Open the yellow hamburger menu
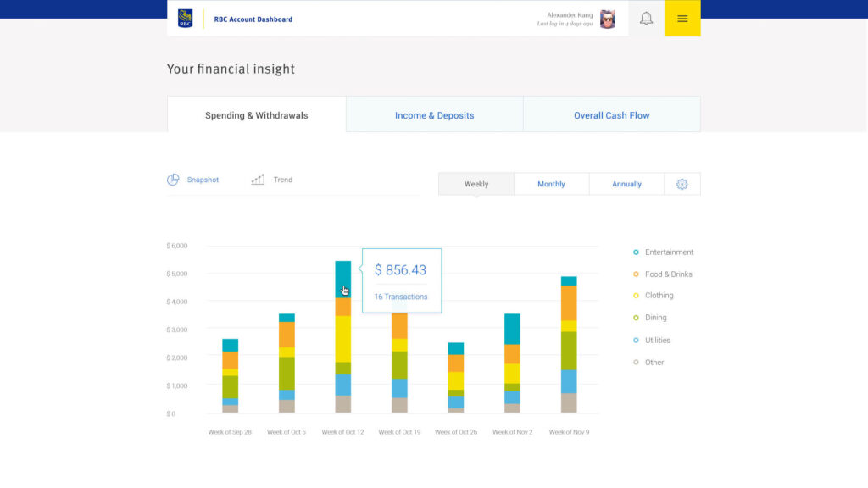Screen dimensions: 868x488 (682, 19)
